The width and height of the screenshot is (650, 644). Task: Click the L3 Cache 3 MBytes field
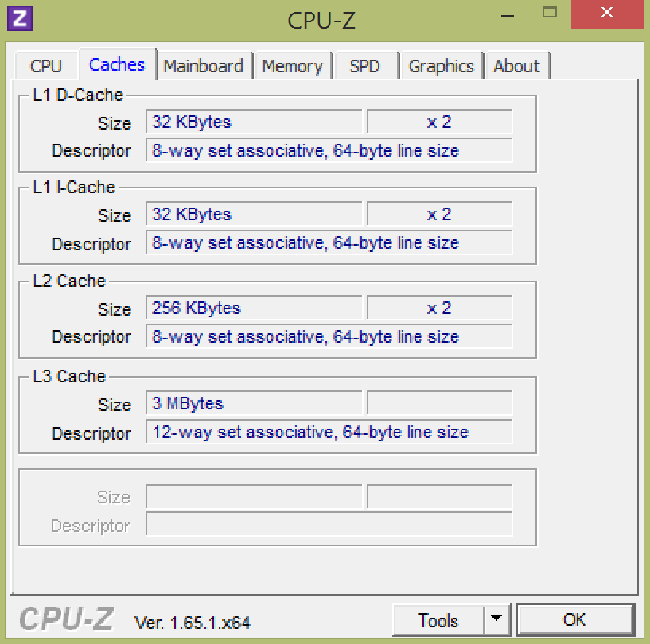click(x=254, y=404)
